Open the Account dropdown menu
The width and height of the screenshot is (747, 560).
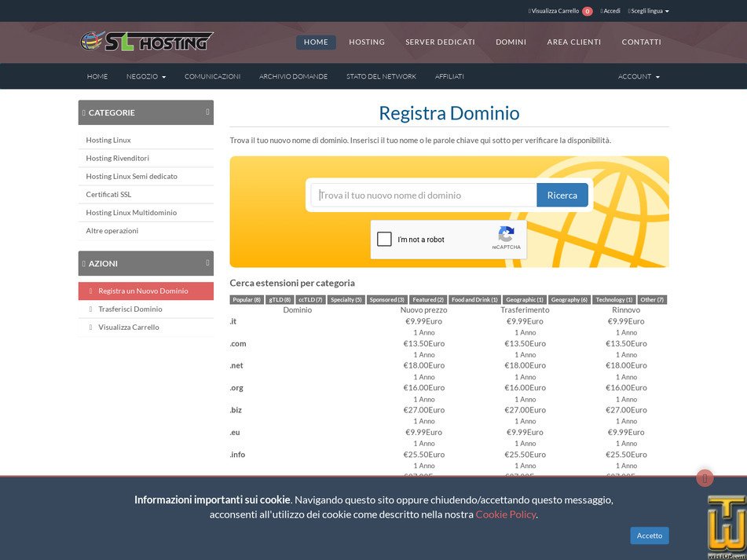pyautogui.click(x=639, y=76)
